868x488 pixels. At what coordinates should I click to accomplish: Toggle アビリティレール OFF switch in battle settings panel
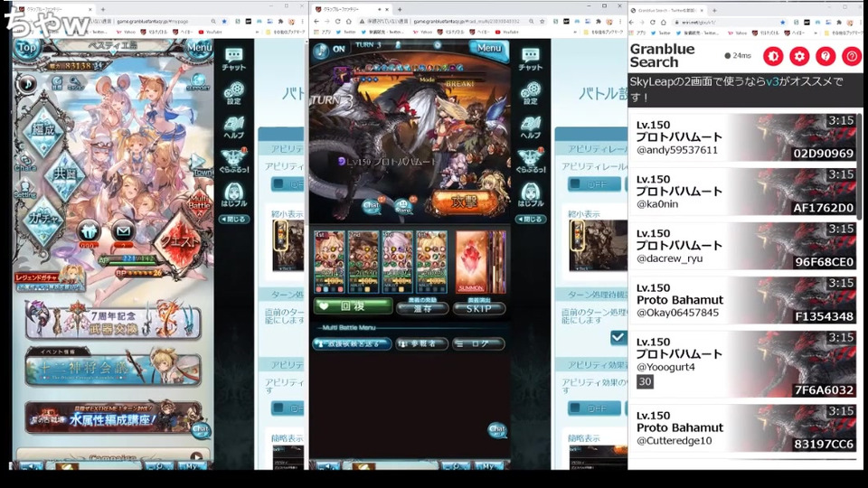click(594, 184)
